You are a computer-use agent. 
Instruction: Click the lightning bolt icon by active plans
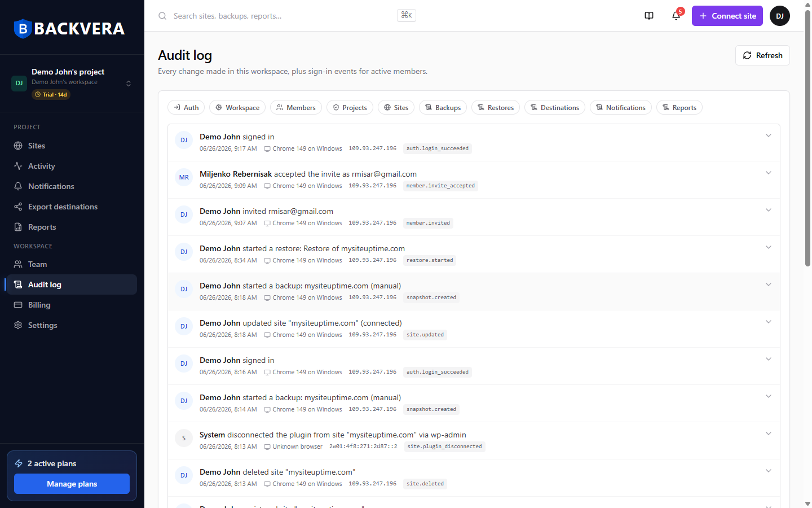(x=19, y=463)
